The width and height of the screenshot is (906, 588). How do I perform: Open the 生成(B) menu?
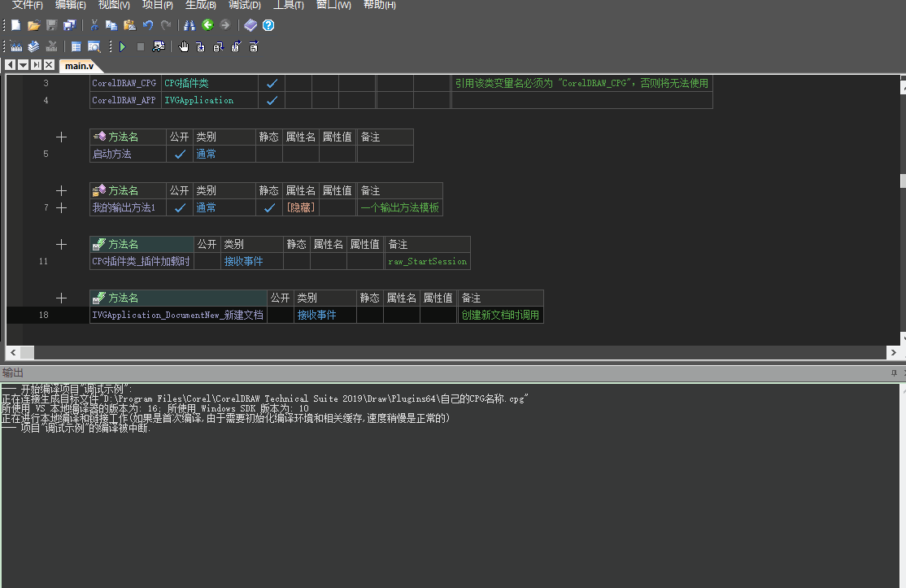[x=200, y=5]
